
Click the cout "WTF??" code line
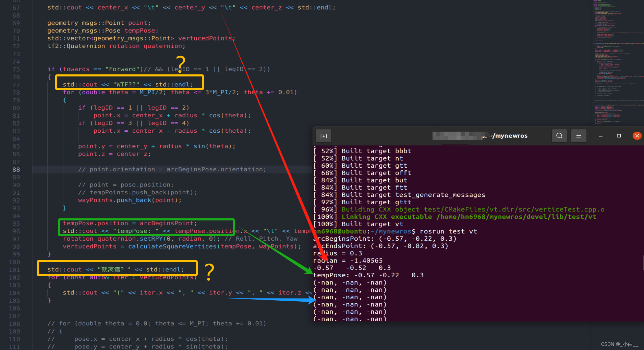point(128,85)
